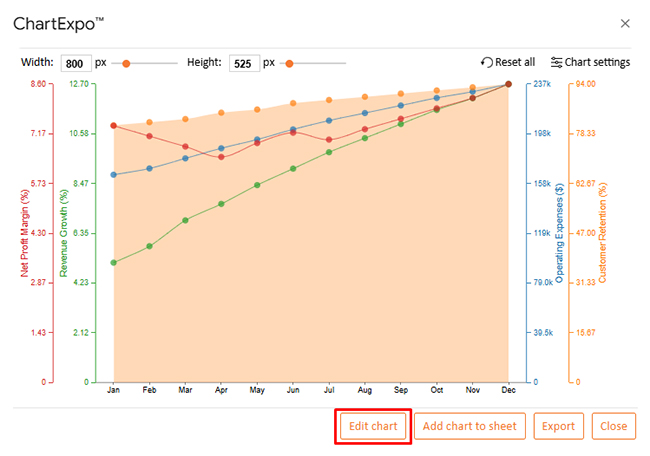
Task: Click Add chart to sheet button
Action: point(470,426)
